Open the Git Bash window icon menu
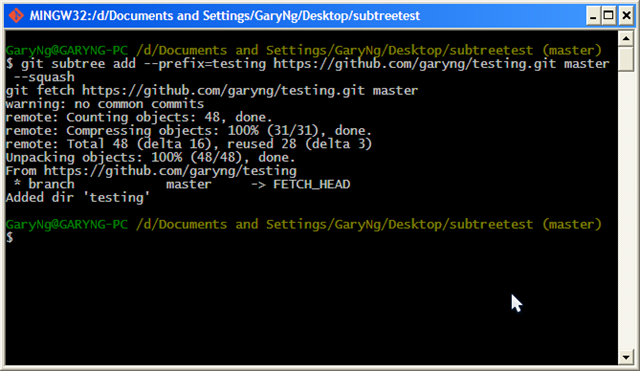 (x=16, y=16)
